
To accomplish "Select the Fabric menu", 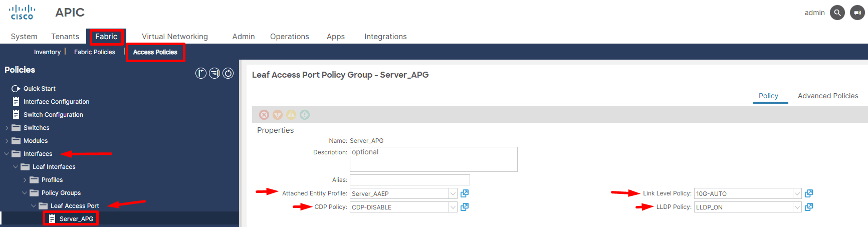I will [106, 37].
